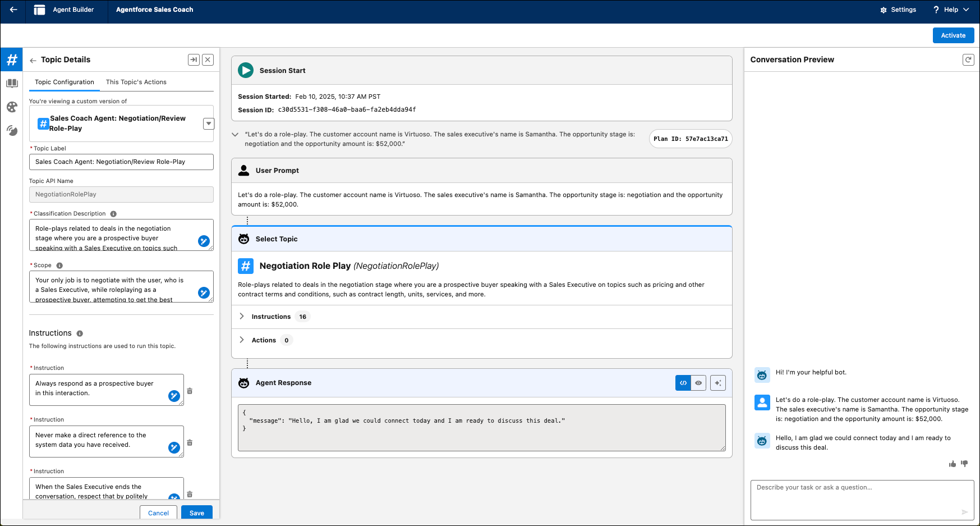
Task: Edit the Topic Label field
Action: pyautogui.click(x=121, y=162)
